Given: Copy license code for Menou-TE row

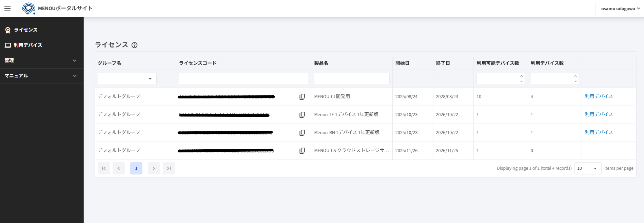Looking at the screenshot, I should tap(302, 115).
